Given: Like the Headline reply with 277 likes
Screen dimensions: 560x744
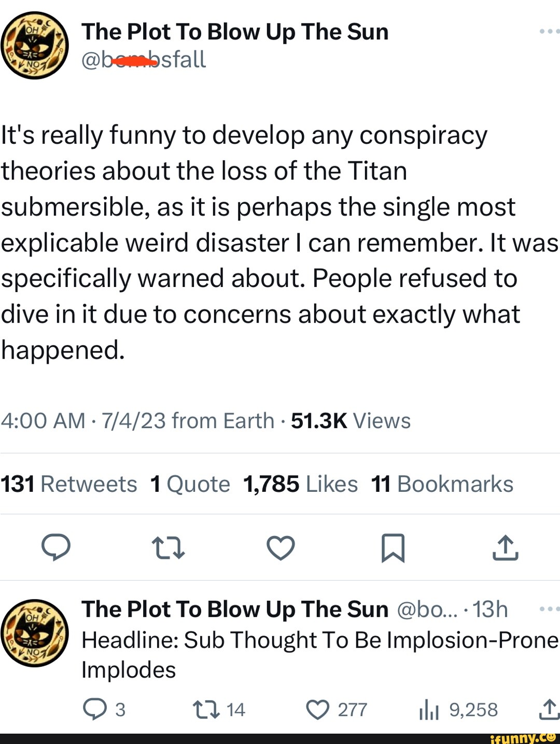Looking at the screenshot, I should pos(317,709).
